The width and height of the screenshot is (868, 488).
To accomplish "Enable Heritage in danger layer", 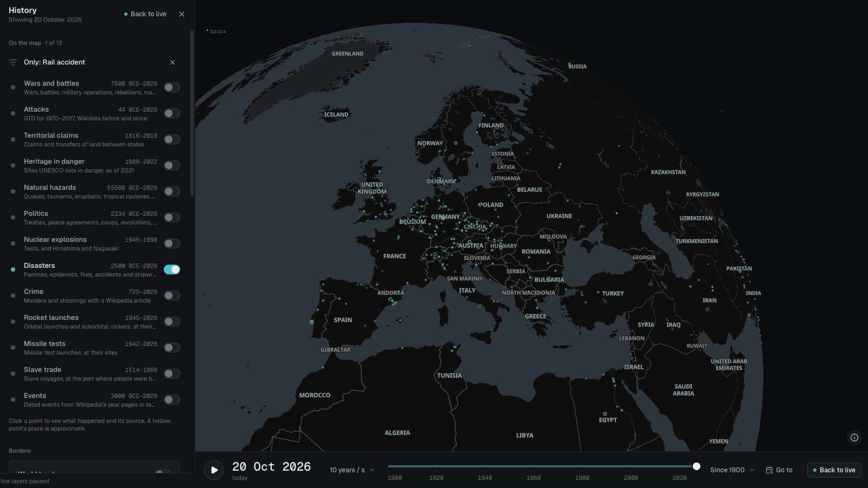I will 172,165.
